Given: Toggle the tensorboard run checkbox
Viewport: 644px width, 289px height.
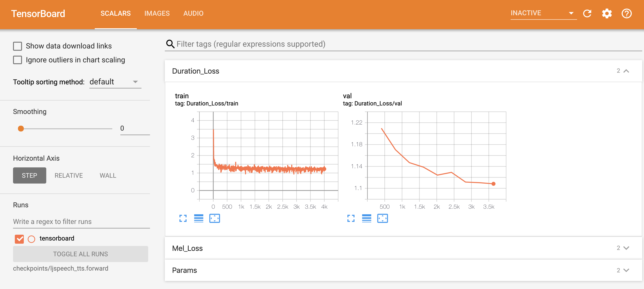Looking at the screenshot, I should point(19,239).
